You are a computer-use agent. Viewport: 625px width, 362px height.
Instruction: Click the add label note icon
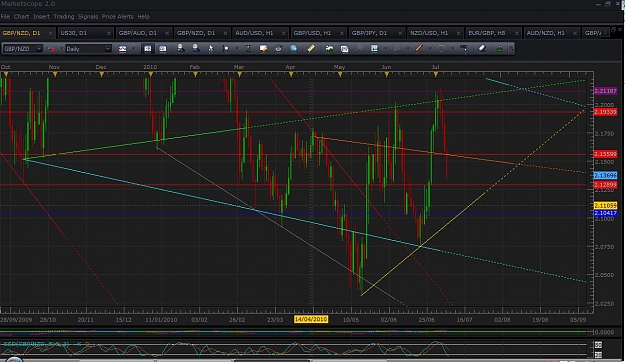[263, 48]
